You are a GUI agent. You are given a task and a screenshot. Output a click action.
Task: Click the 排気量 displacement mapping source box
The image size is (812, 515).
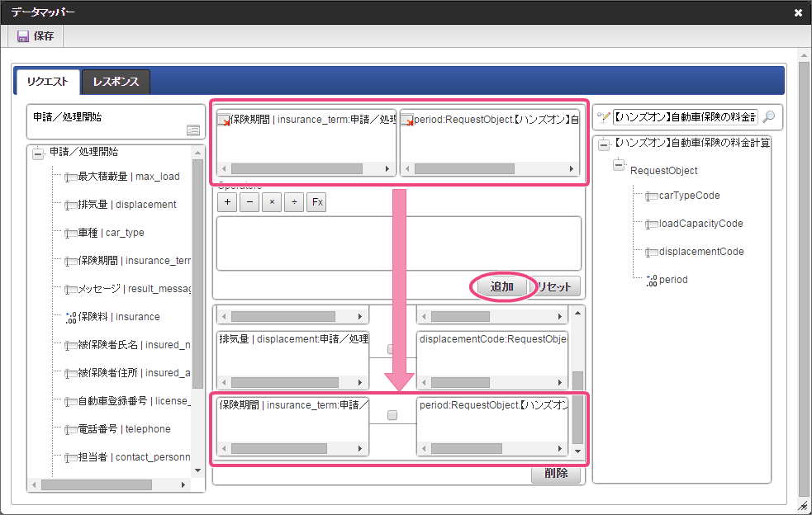292,360
